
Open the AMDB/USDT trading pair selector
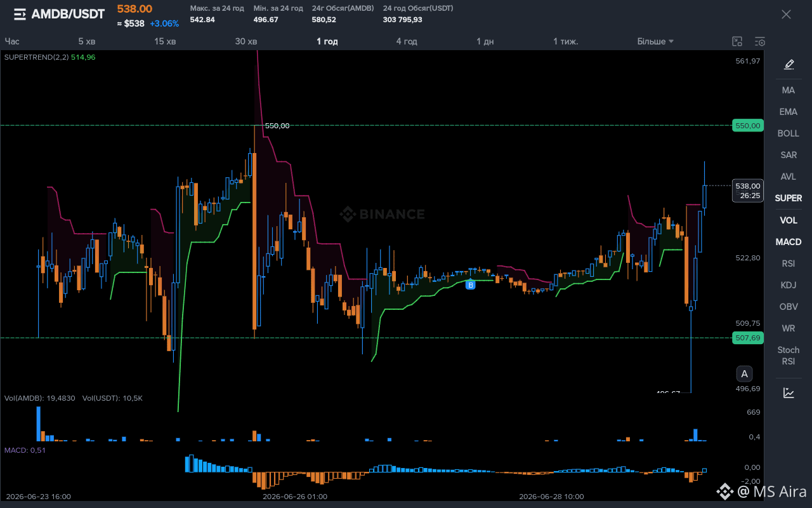(68, 14)
